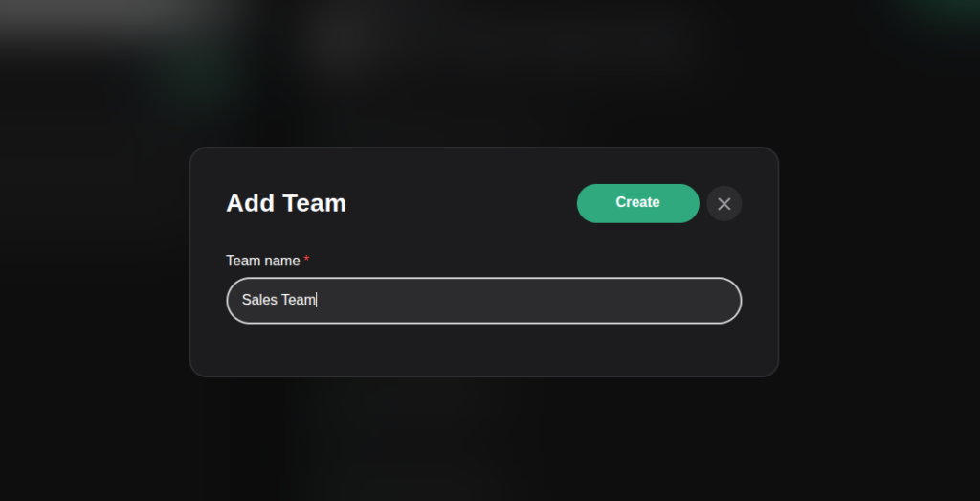980x501 pixels.
Task: Click the red required asterisk
Action: (306, 260)
